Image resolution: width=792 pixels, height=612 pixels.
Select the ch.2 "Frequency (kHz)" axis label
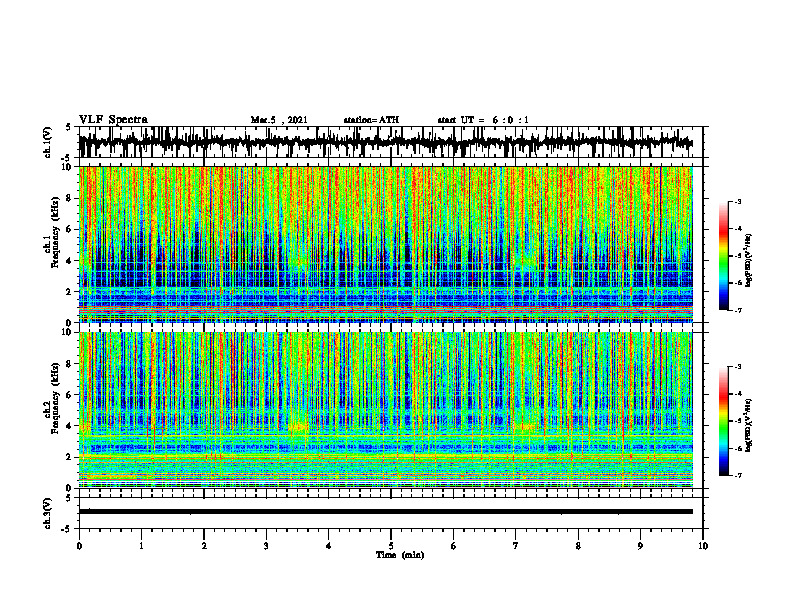coord(55,399)
